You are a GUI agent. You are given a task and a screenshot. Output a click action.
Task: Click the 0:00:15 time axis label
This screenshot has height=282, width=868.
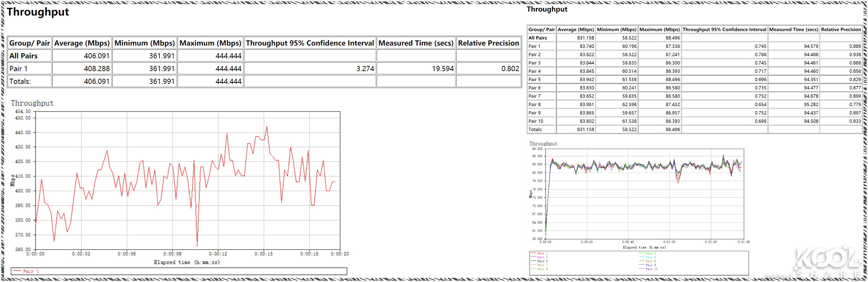264,254
